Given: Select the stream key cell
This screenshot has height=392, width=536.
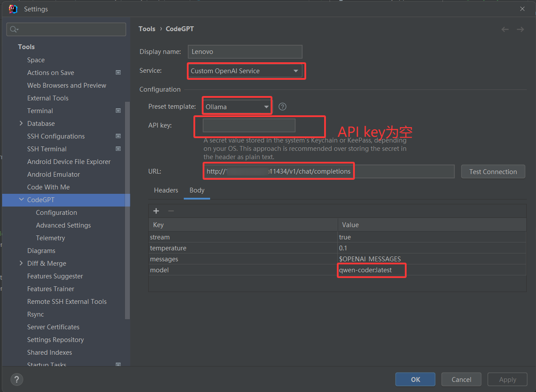Looking at the screenshot, I should coord(243,237).
